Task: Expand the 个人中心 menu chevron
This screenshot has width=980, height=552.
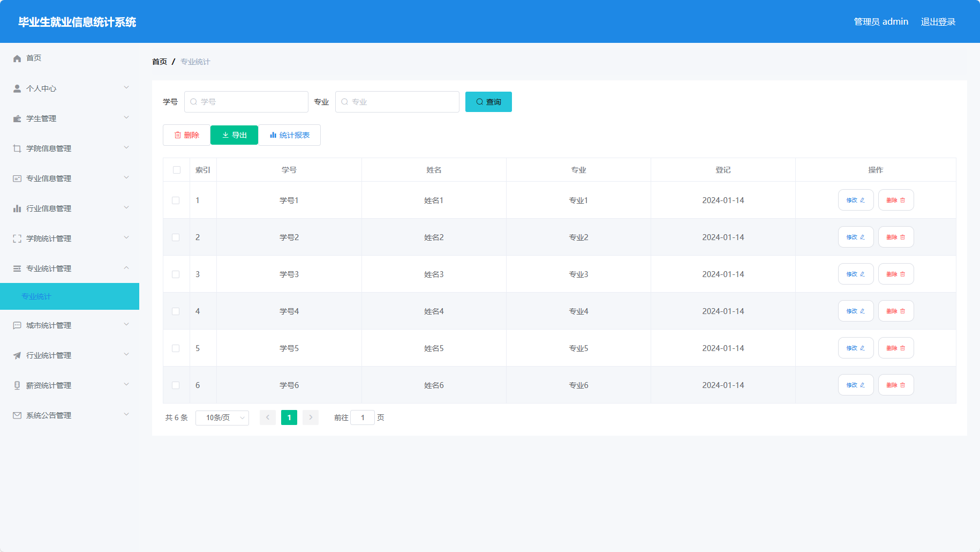Action: click(x=126, y=87)
